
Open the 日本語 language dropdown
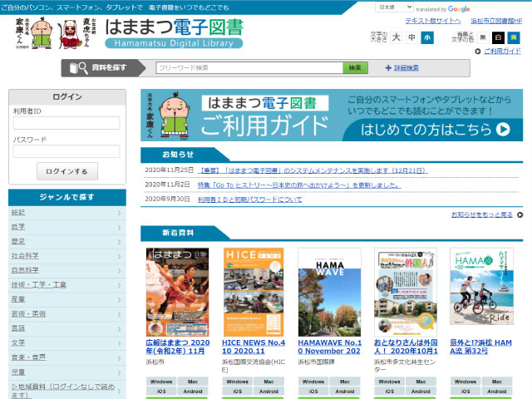[x=394, y=7]
